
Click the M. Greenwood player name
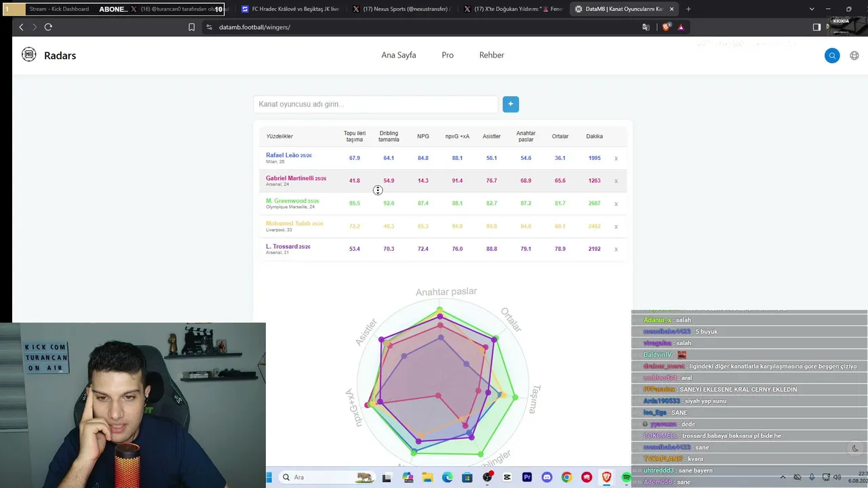286,201
